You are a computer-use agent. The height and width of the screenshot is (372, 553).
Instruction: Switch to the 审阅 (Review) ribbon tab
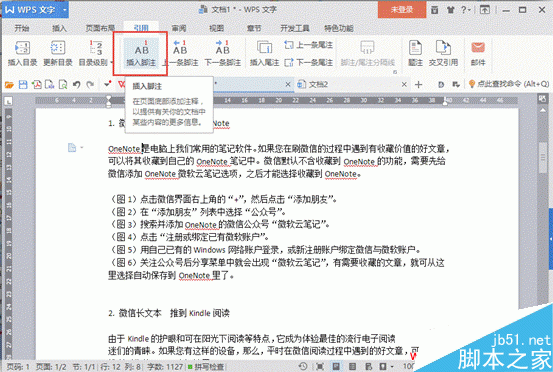click(x=179, y=28)
